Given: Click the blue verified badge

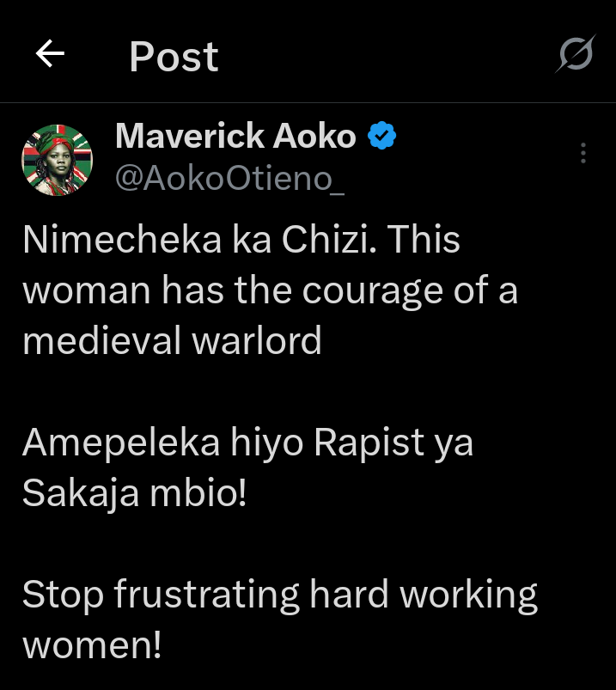Looking at the screenshot, I should pos(382,136).
